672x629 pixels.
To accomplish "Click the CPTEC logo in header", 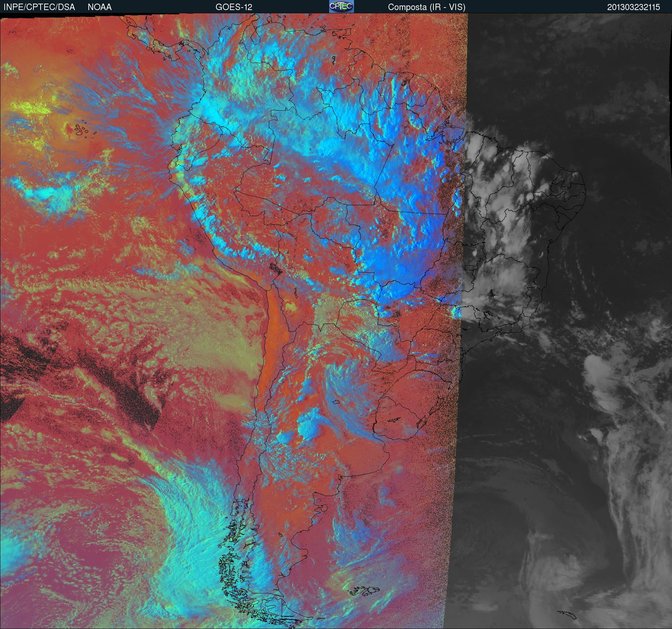I will (341, 6).
